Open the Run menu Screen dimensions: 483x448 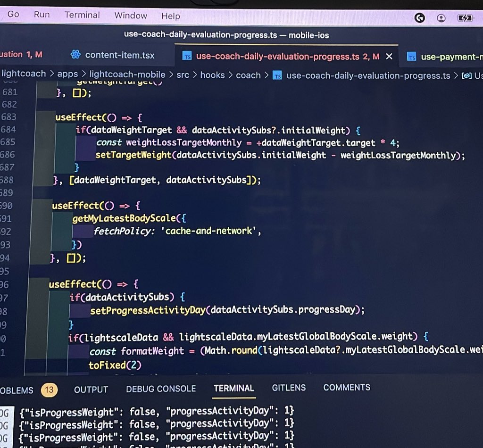coord(42,15)
